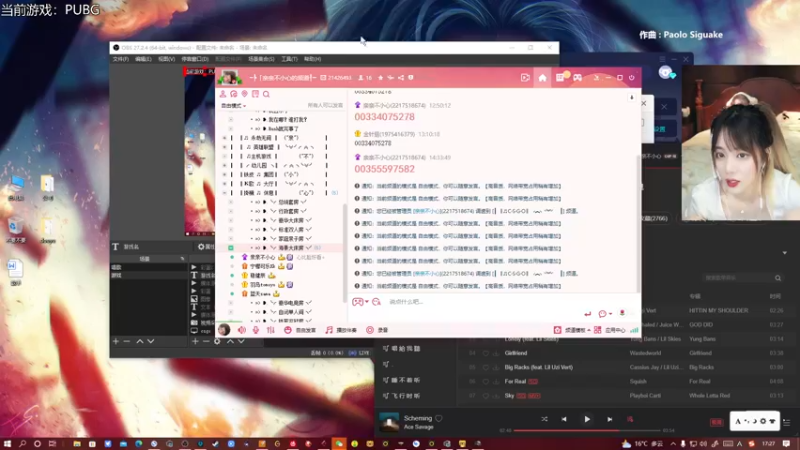Open the audio mixer sliders icon in YY bottom bar
The image size is (800, 450).
pyautogui.click(x=270, y=330)
